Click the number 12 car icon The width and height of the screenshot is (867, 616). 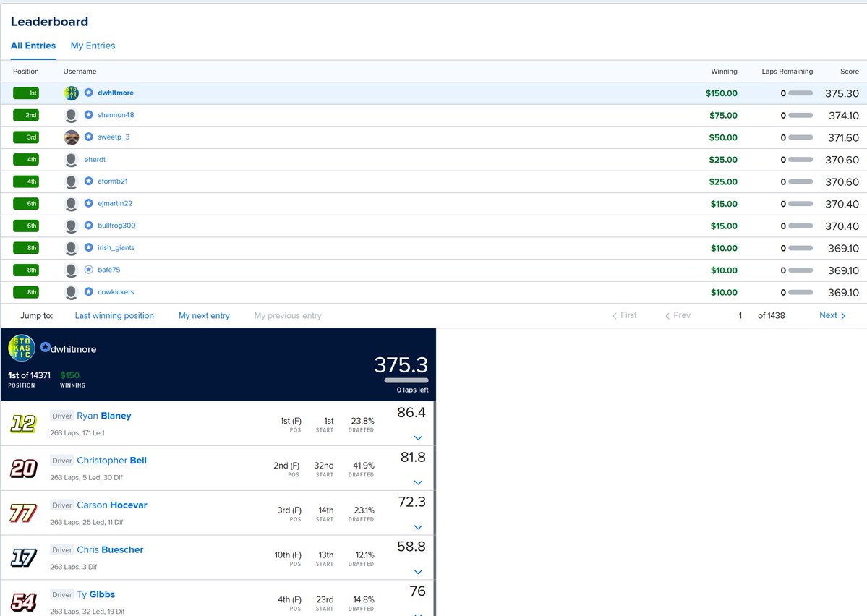tap(23, 424)
